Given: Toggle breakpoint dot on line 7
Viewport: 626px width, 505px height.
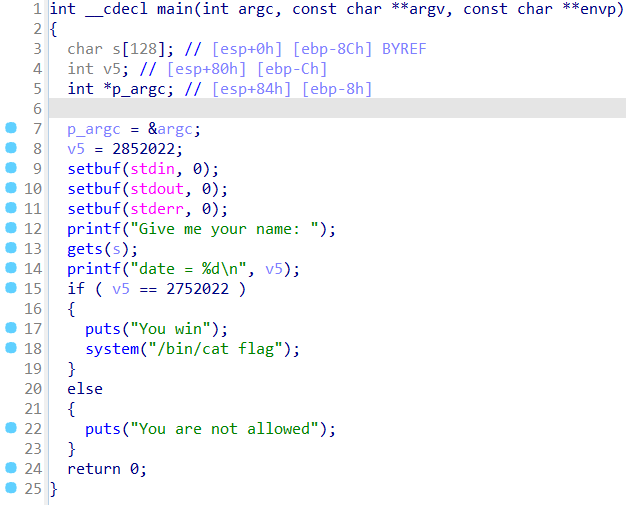Looking at the screenshot, I should coord(11,128).
